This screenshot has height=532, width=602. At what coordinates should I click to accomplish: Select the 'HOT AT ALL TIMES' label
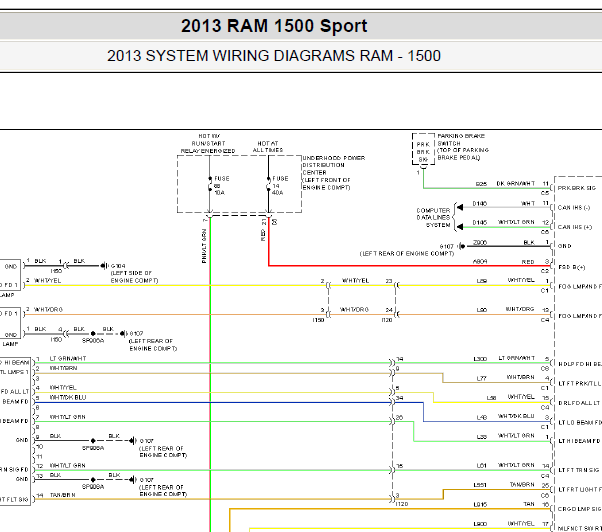click(x=268, y=147)
